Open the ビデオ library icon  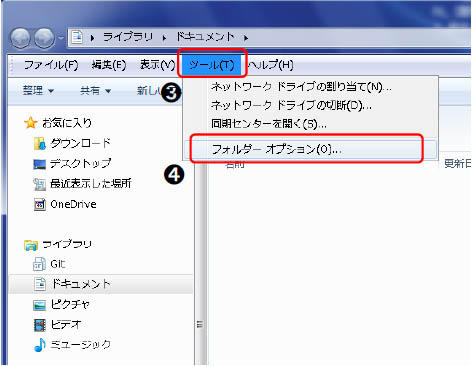pyautogui.click(x=40, y=325)
